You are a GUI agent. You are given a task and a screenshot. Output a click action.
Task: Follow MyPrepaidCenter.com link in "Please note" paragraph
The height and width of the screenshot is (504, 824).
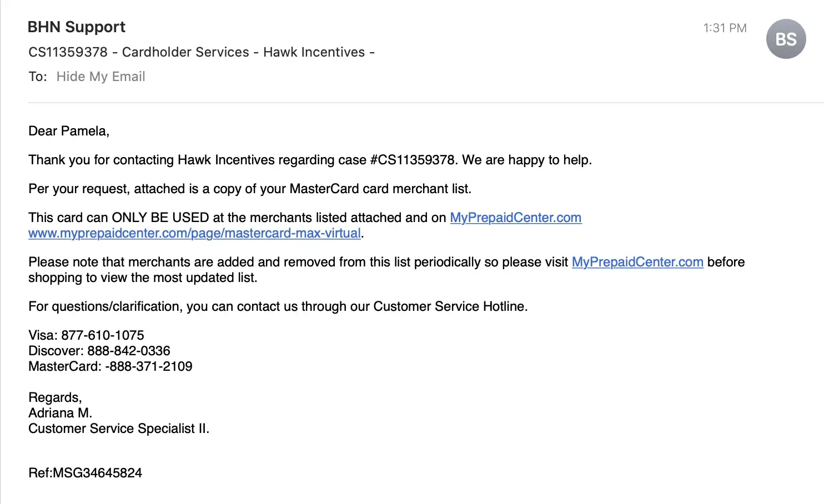tap(637, 262)
